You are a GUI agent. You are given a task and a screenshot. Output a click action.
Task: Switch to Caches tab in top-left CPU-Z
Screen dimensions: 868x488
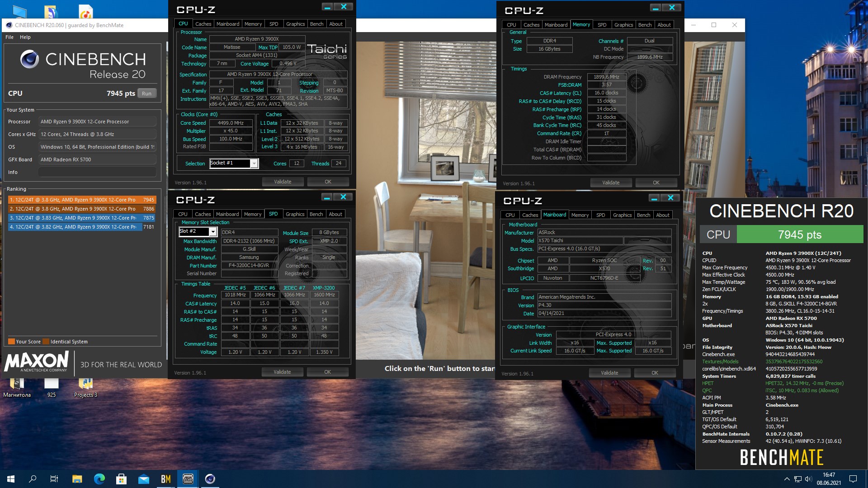point(203,24)
